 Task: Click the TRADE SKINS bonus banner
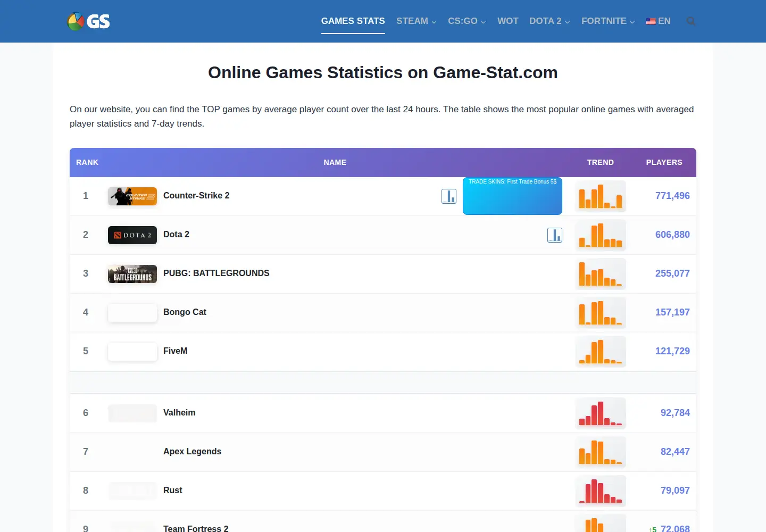click(x=512, y=196)
